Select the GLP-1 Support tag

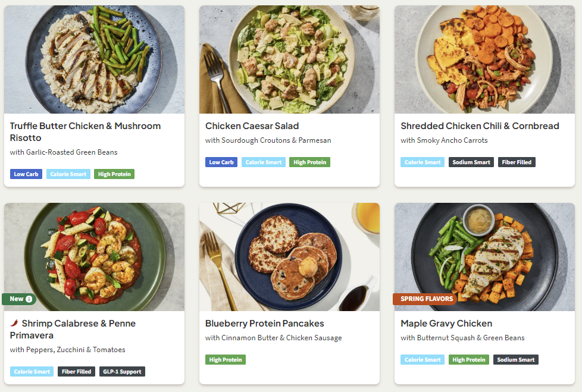122,372
